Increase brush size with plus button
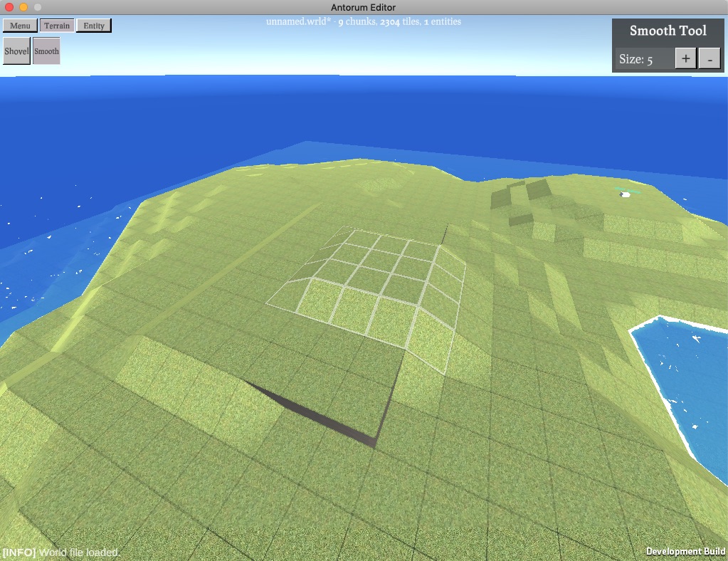Viewport: 728px width, 561px height. pos(685,59)
